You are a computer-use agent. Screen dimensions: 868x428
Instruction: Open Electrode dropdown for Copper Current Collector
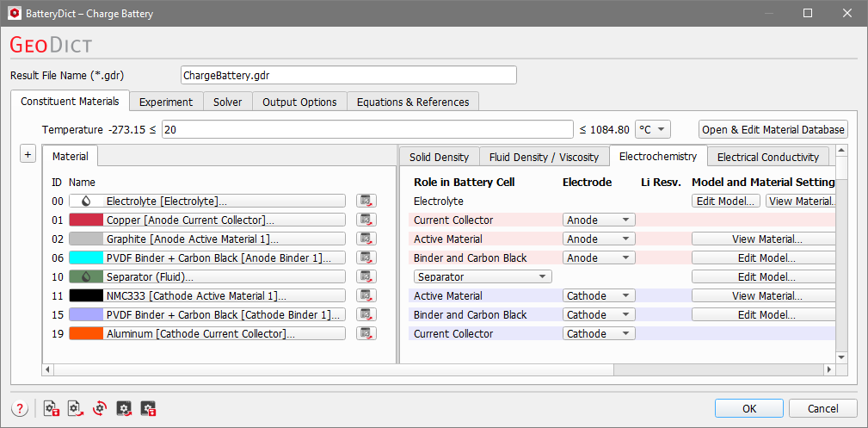(x=599, y=220)
